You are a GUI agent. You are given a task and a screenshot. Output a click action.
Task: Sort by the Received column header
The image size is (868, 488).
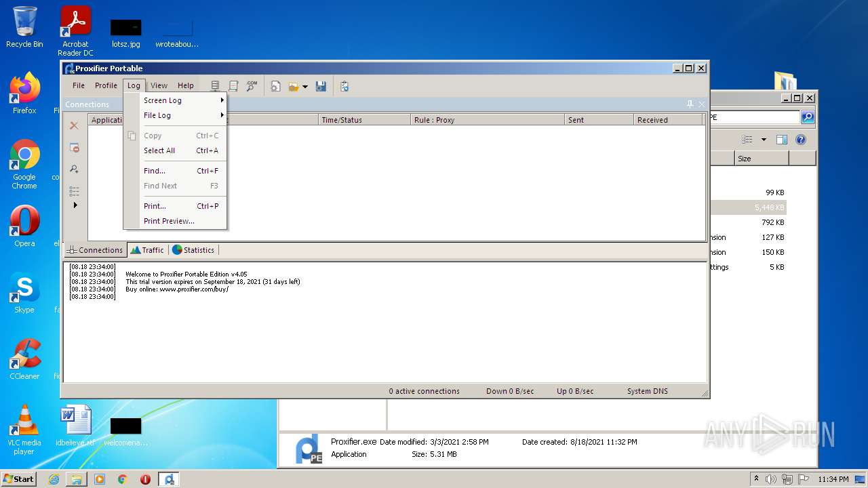669,120
